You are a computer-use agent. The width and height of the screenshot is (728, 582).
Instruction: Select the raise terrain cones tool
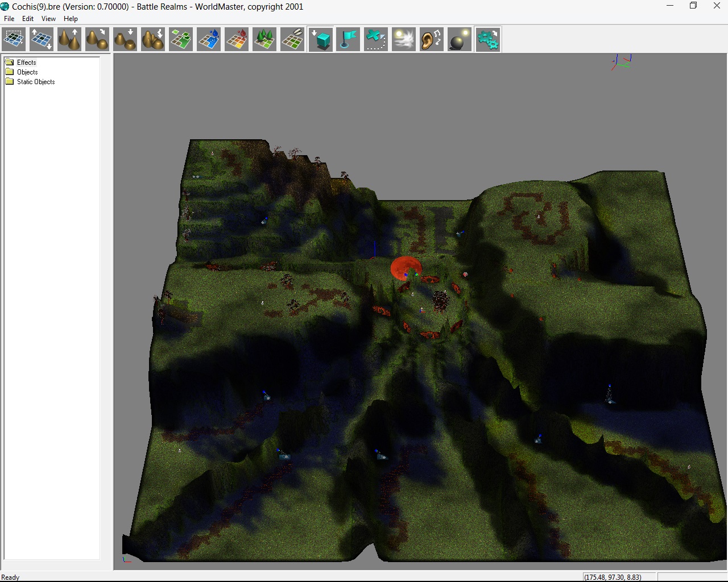(x=69, y=40)
